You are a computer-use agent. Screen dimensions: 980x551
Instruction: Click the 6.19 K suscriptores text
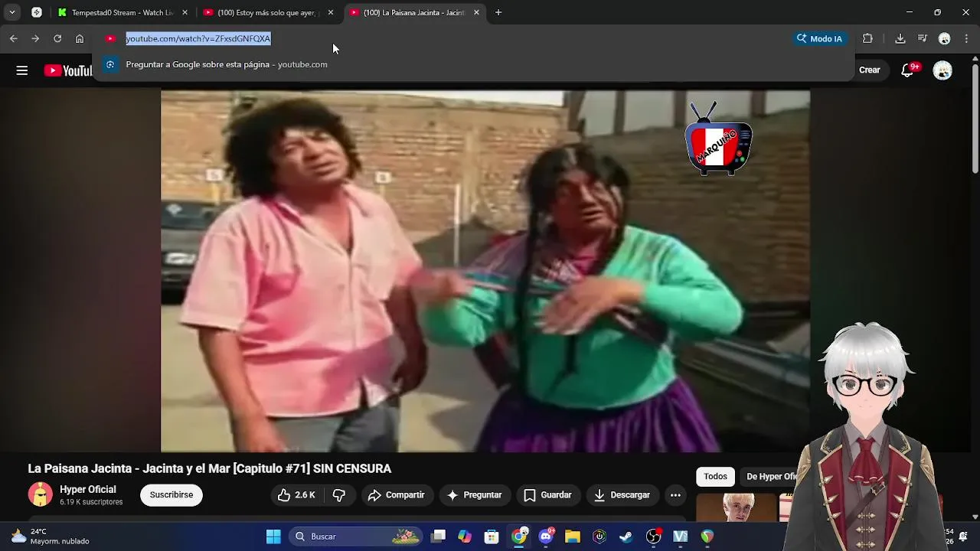(91, 502)
